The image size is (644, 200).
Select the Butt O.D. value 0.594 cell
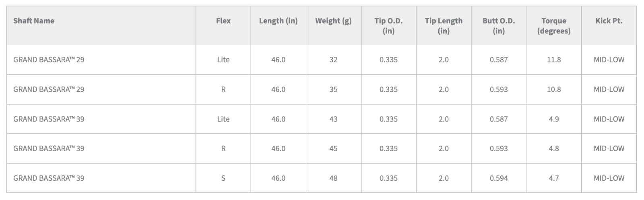(x=499, y=178)
